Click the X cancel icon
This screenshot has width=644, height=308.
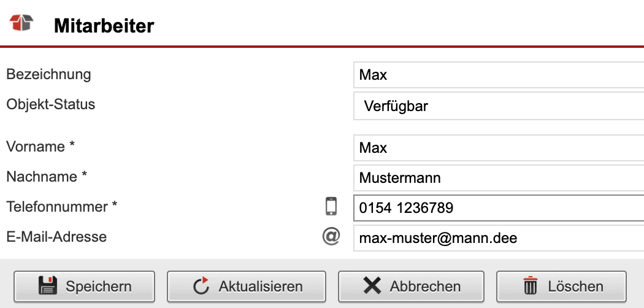tap(372, 286)
